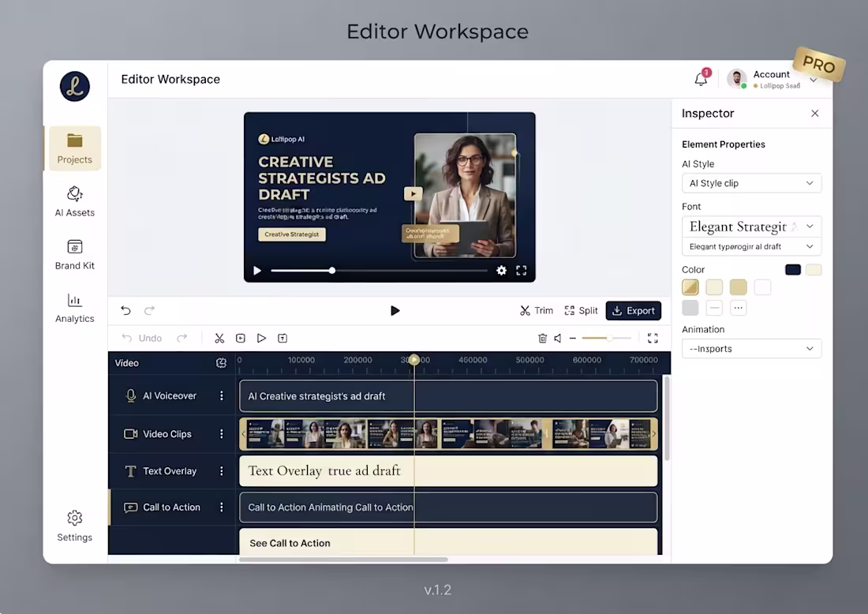Click the PRO badge

pos(819,65)
